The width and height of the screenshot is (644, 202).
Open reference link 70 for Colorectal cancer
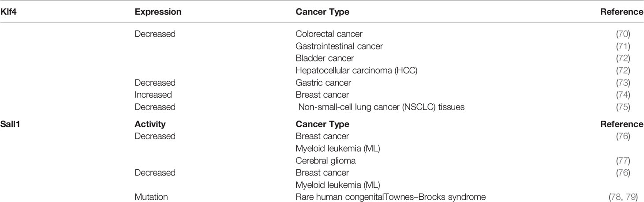[x=635, y=34]
